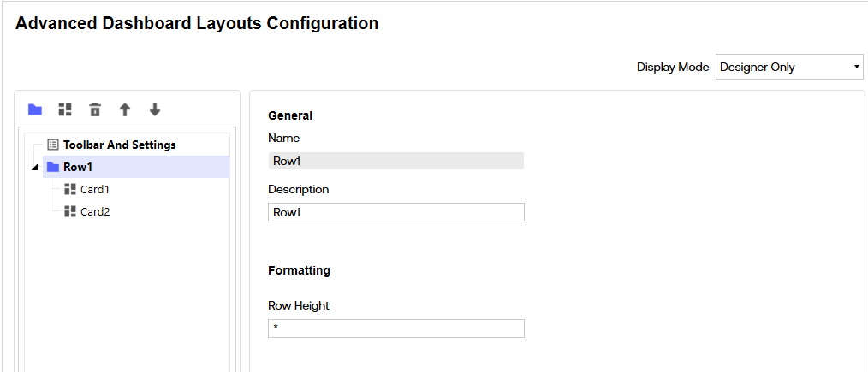Click the Card2 layout icon in tree
The height and width of the screenshot is (372, 868).
(70, 211)
